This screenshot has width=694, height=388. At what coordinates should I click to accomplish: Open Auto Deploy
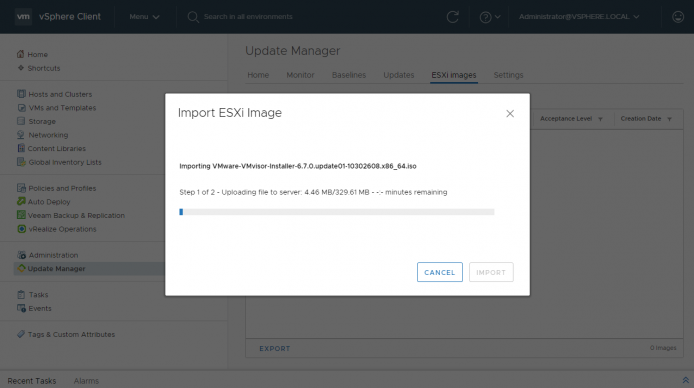pyautogui.click(x=49, y=202)
